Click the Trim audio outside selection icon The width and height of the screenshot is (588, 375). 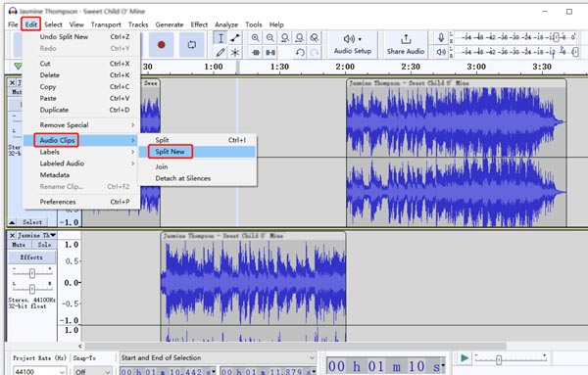(256, 53)
